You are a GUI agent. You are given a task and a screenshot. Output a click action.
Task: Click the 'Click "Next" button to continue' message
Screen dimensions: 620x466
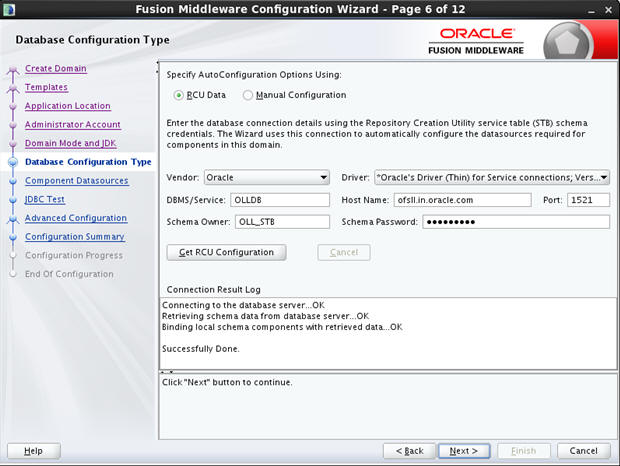point(227,383)
